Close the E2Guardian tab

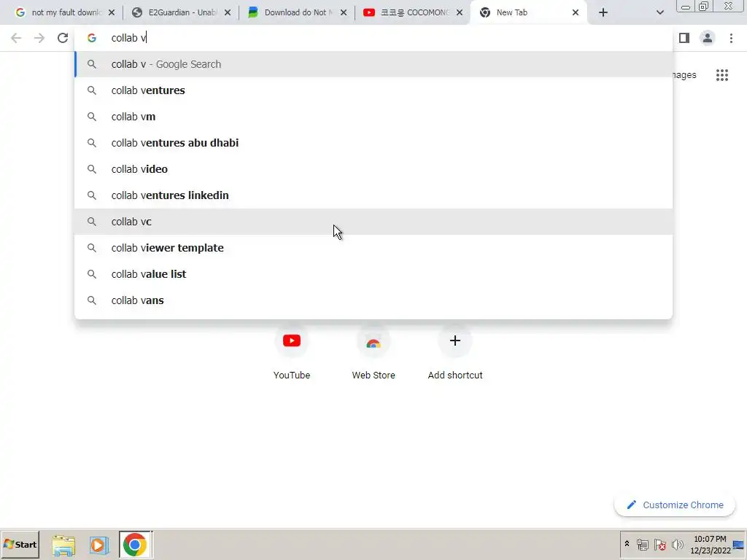point(228,13)
